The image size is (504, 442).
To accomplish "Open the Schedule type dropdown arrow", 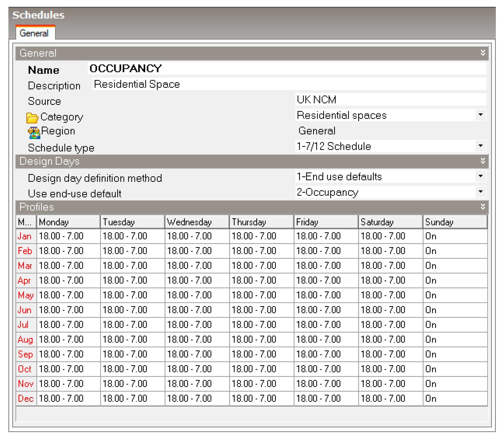I will tap(480, 146).
